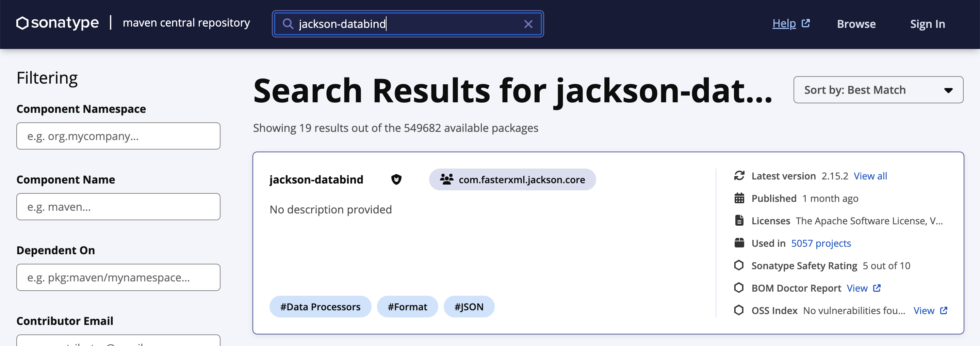Open the 5057 projects link
Screen dimensions: 980x346
pyautogui.click(x=821, y=243)
